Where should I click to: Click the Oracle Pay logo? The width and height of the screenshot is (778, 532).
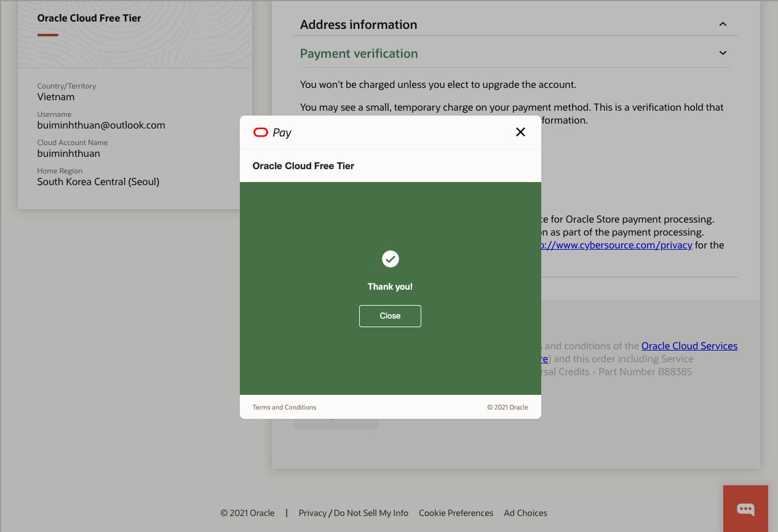tap(272, 132)
